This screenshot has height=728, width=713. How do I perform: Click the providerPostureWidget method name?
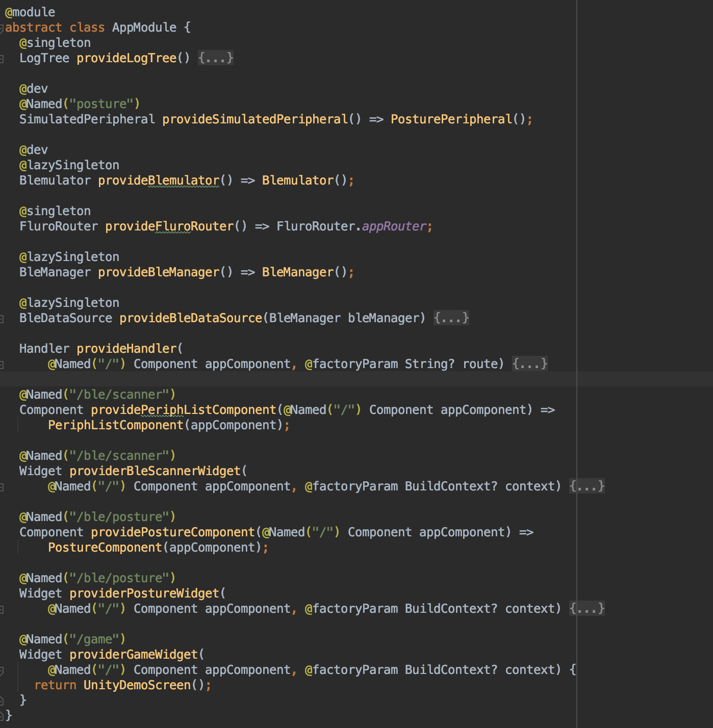(x=144, y=593)
